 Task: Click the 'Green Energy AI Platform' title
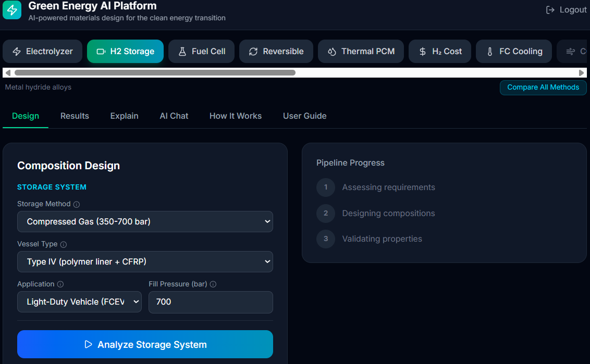point(93,6)
